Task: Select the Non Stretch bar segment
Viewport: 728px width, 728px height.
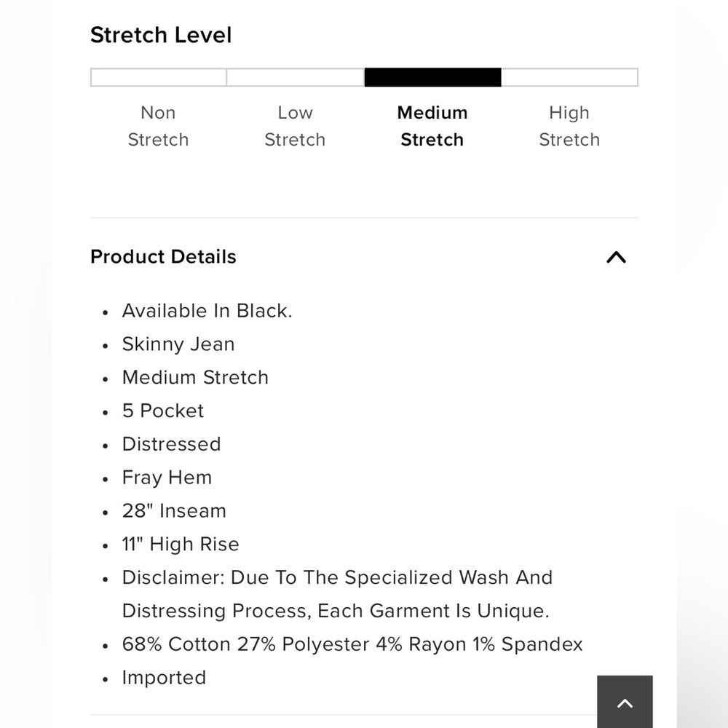Action: coord(158,77)
